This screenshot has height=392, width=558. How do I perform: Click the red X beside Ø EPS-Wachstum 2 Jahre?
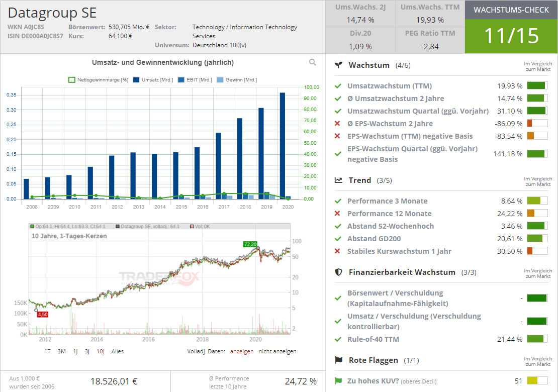[338, 124]
